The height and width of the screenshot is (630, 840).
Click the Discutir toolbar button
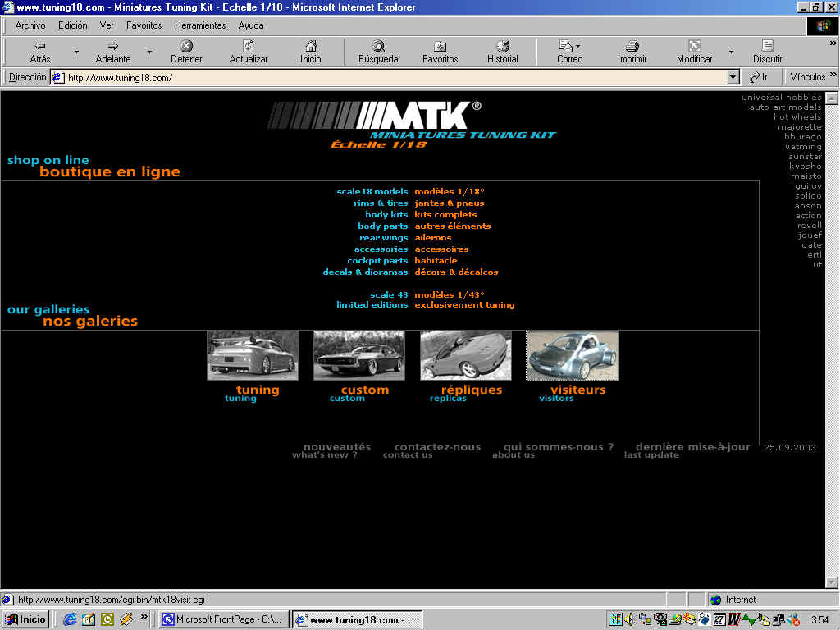[x=767, y=52]
